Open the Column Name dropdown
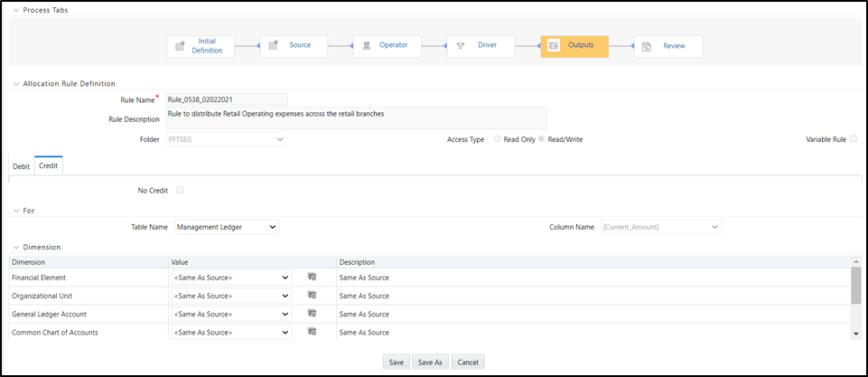This screenshot has height=377, width=868. pos(661,227)
